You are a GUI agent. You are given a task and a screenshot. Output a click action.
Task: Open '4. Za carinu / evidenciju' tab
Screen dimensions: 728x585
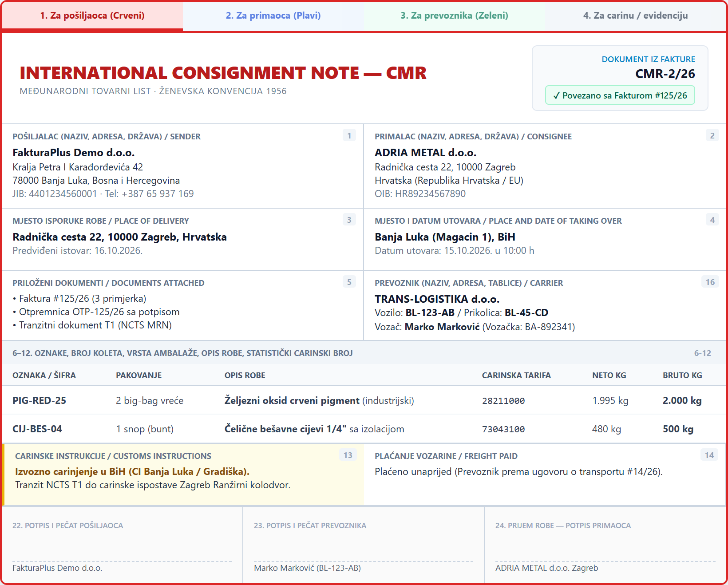636,16
